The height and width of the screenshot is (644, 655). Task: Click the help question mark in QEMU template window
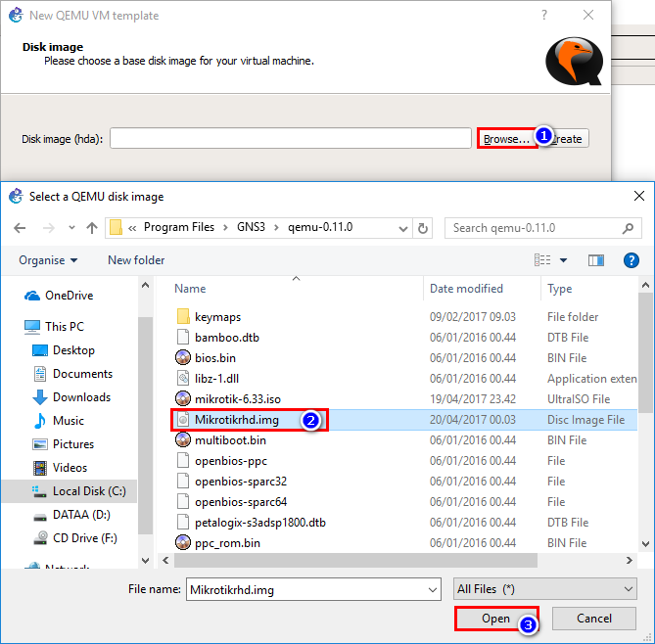pyautogui.click(x=544, y=16)
